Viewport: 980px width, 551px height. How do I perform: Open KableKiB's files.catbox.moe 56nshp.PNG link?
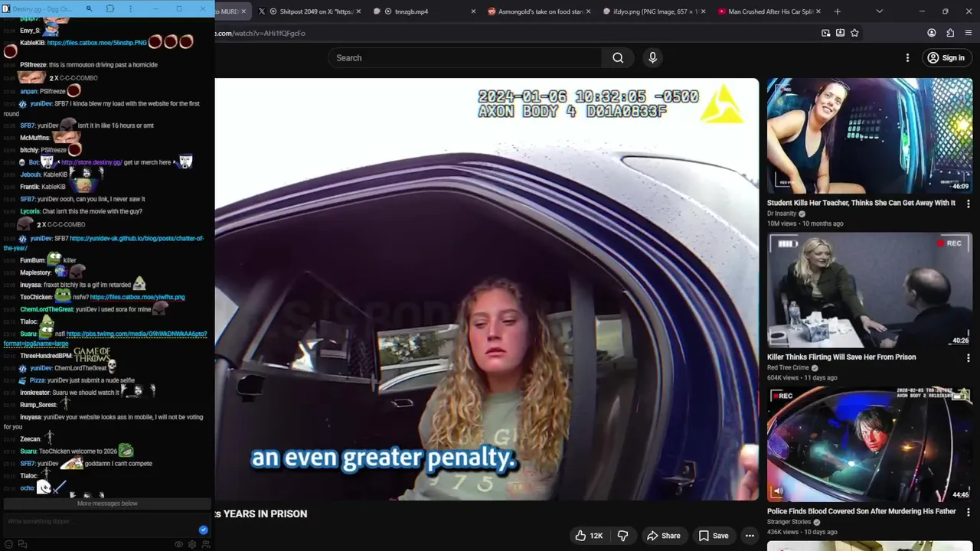(x=96, y=43)
